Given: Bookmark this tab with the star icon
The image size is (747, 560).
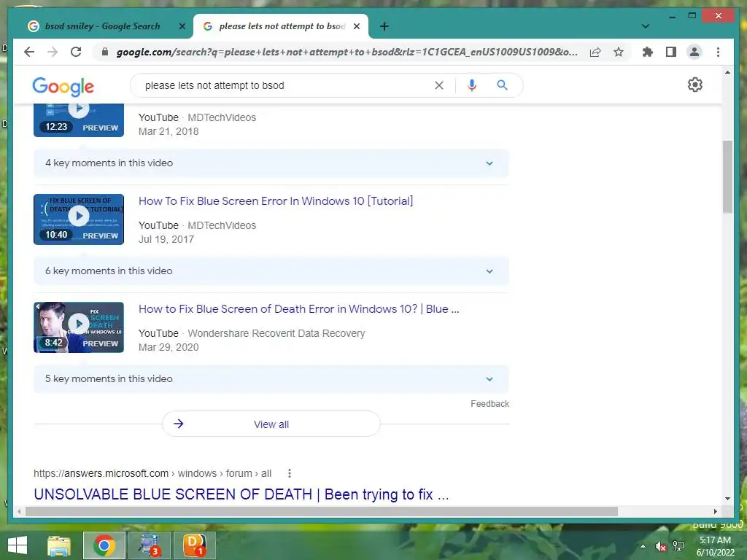Looking at the screenshot, I should pos(619,52).
